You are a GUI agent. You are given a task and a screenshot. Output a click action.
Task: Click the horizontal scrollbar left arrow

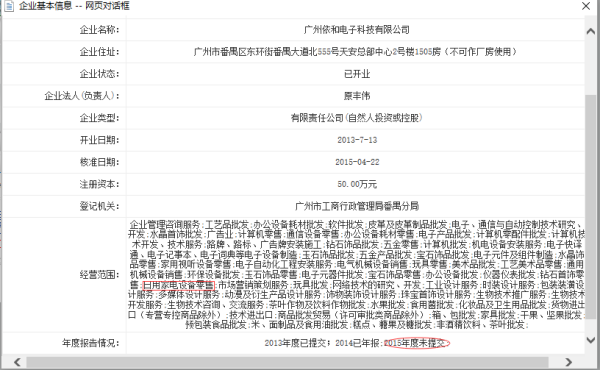point(18,362)
